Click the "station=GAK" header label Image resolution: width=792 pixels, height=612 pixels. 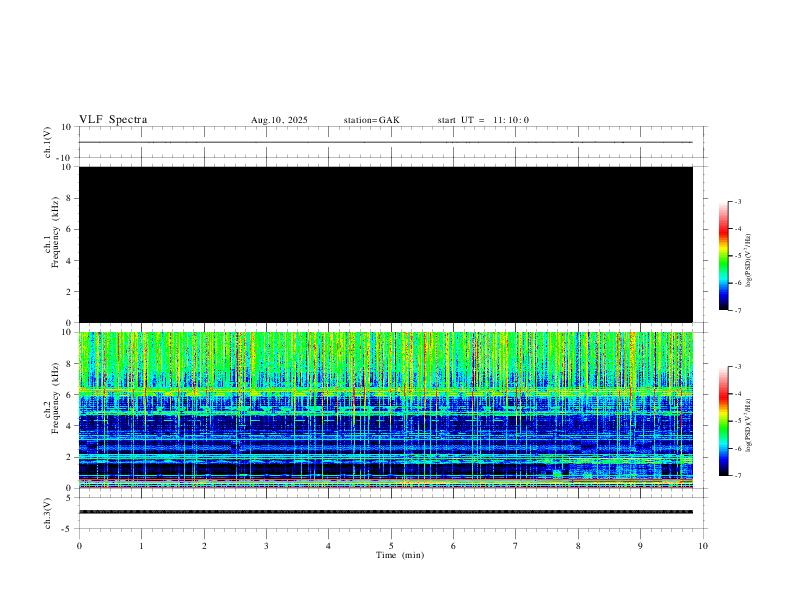pyautogui.click(x=371, y=120)
